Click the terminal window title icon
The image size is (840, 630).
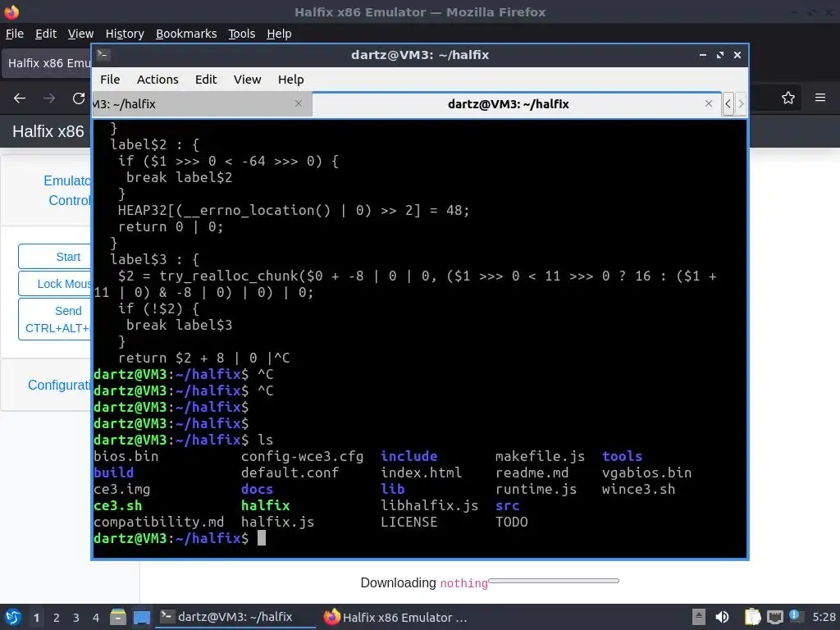tap(103, 54)
